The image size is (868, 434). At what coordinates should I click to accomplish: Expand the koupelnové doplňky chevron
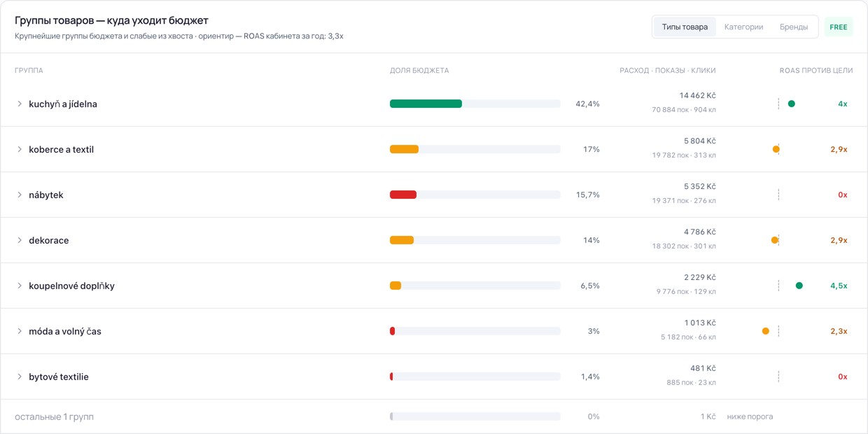(20, 286)
